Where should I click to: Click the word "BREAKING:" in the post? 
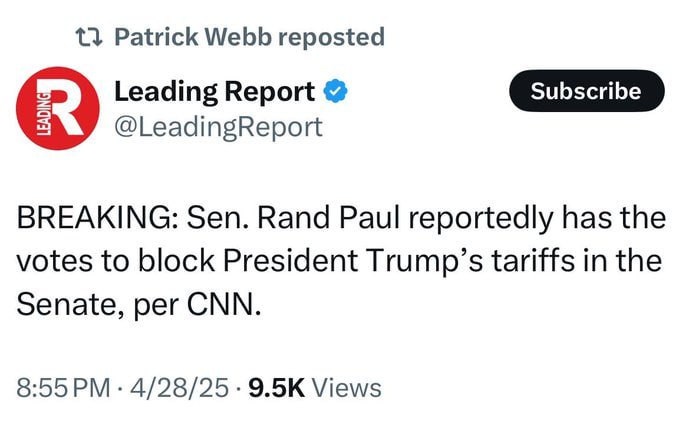pos(94,218)
